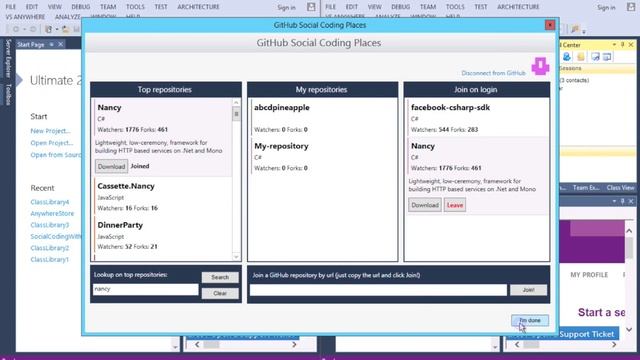Screen dimensions: 640x360
Task: Click the Clear button
Action: tap(220, 293)
